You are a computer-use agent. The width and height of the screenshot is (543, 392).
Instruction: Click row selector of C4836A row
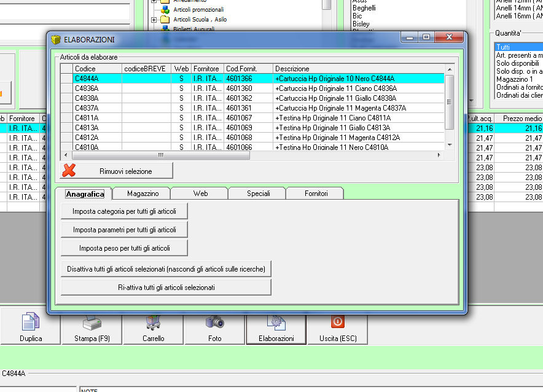coord(66,88)
